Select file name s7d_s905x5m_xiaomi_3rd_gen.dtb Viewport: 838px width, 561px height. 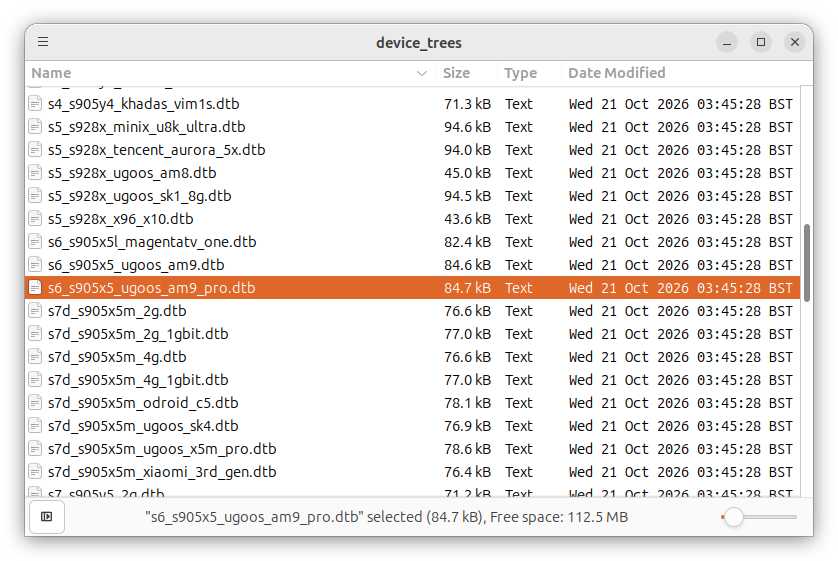pyautogui.click(x=162, y=471)
